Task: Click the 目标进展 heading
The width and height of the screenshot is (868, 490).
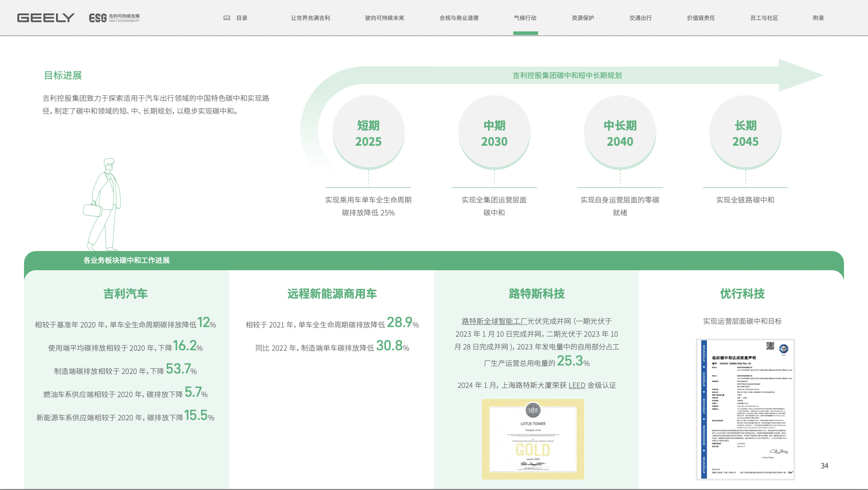Action: (x=63, y=75)
